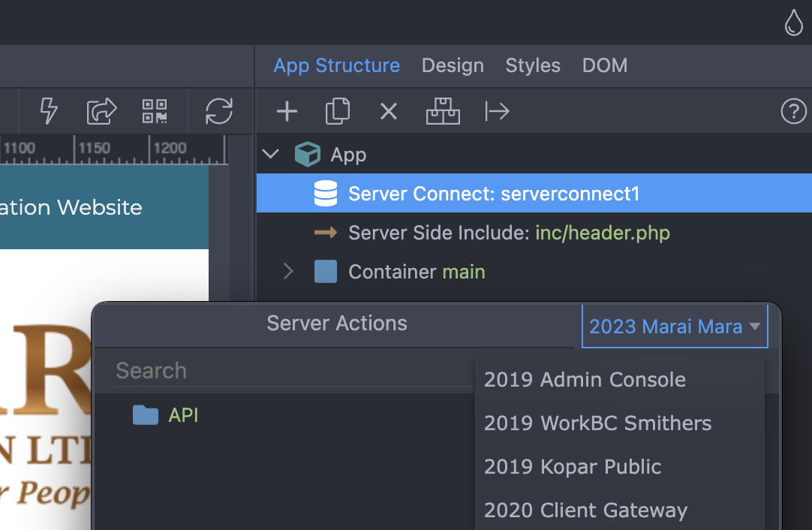The width and height of the screenshot is (812, 530).
Task: Show the QR code icon
Action: click(x=155, y=111)
